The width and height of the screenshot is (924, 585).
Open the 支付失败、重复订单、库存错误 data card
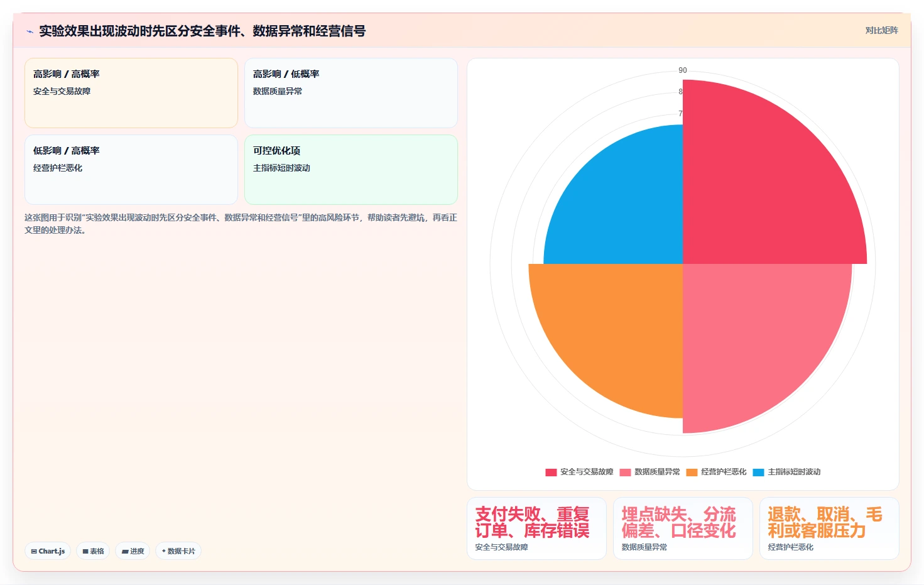click(536, 528)
